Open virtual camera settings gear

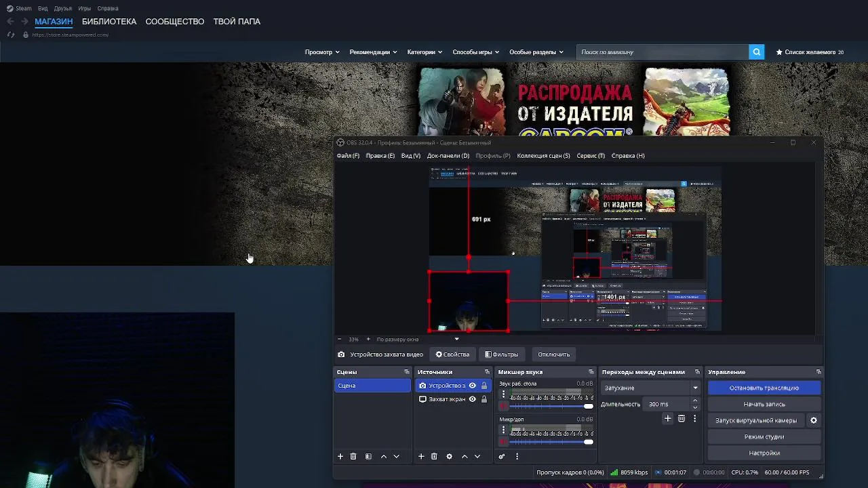pyautogui.click(x=814, y=420)
